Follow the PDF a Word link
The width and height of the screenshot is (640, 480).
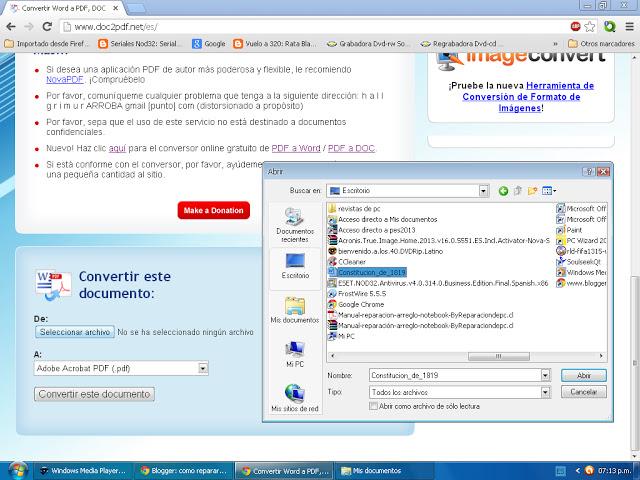click(x=296, y=148)
